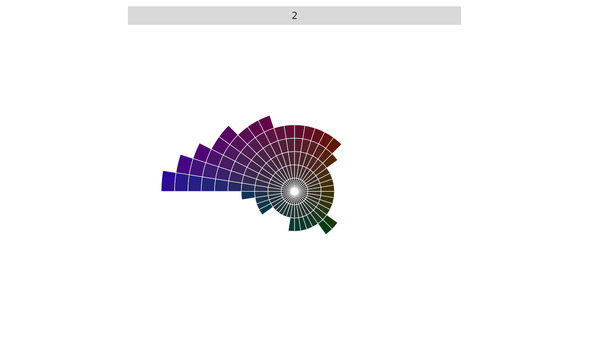Click the navy wedge just below the left axis
This screenshot has width=589, height=364.
(248, 195)
